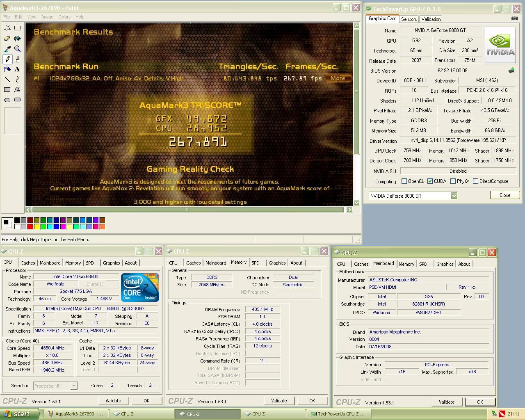525x420 pixels.
Task: Click the BIOS save icon in GPU-Z
Action: click(x=511, y=71)
